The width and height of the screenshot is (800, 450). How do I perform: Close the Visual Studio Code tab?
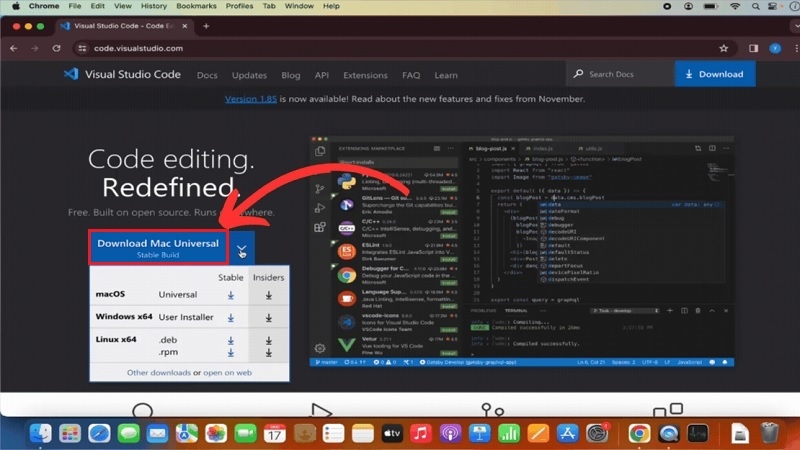pyautogui.click(x=185, y=26)
